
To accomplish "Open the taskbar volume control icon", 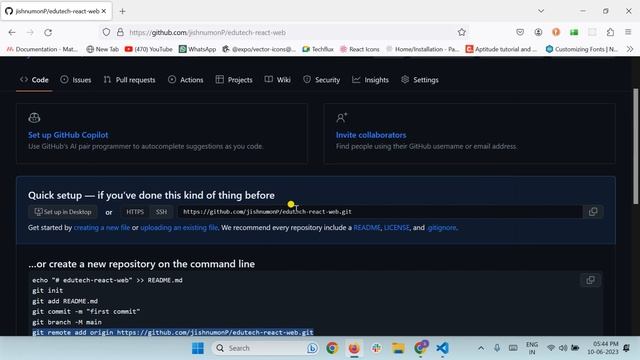I will [x=563, y=348].
